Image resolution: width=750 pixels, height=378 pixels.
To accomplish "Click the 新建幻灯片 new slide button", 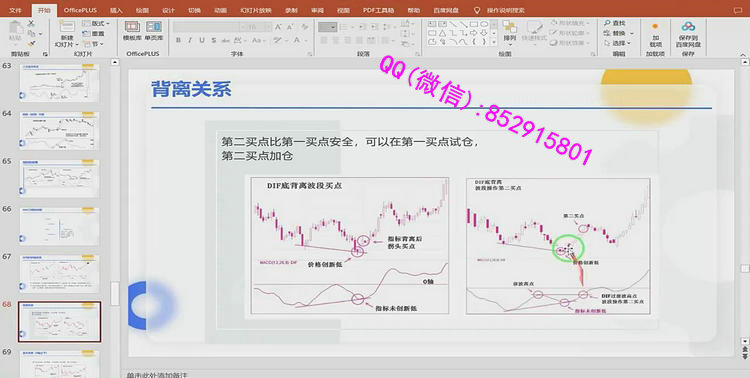I will (x=67, y=33).
